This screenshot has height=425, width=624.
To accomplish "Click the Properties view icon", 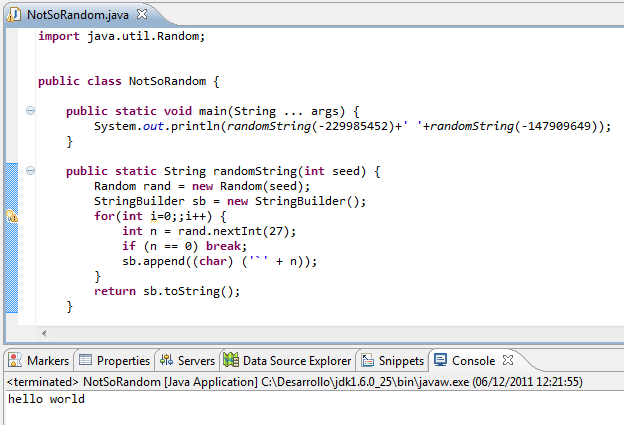I will point(85,360).
